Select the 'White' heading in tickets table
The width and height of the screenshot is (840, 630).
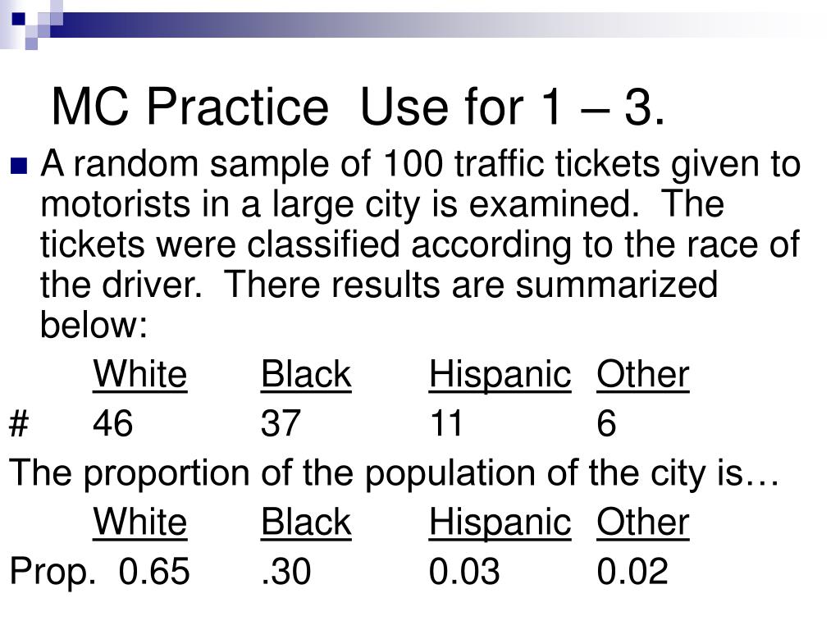139,374
